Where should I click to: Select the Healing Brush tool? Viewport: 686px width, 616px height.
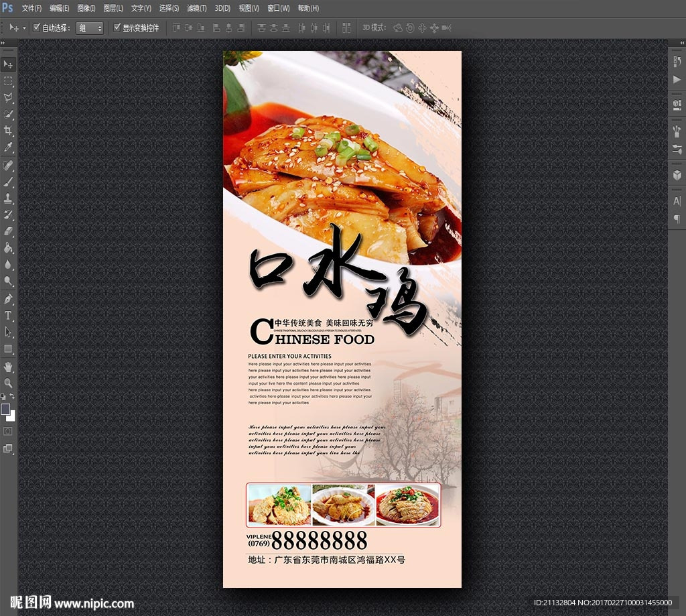pos(8,165)
